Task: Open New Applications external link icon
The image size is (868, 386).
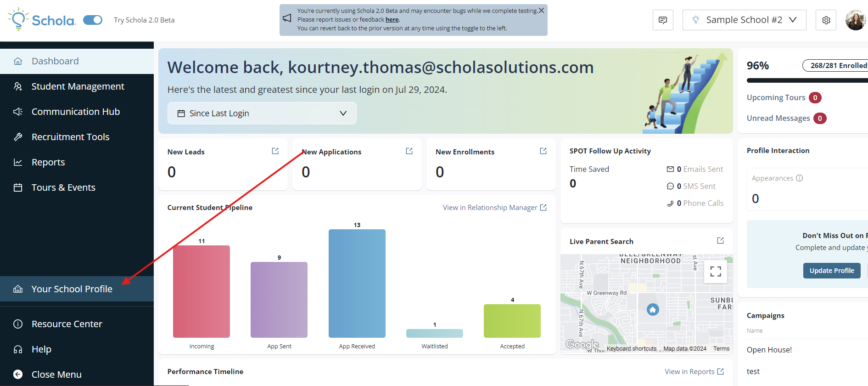Action: pyautogui.click(x=409, y=151)
